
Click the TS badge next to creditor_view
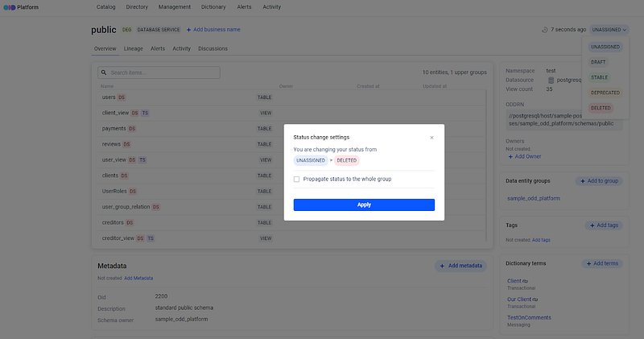coord(151,238)
